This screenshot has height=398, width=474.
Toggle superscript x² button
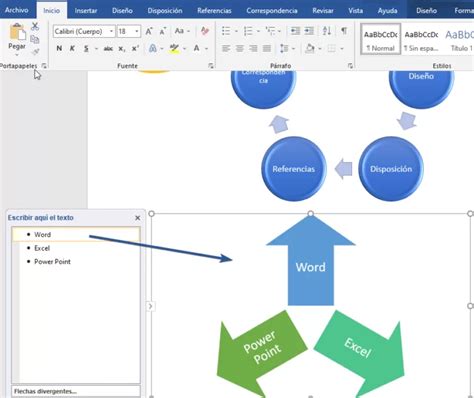click(135, 49)
